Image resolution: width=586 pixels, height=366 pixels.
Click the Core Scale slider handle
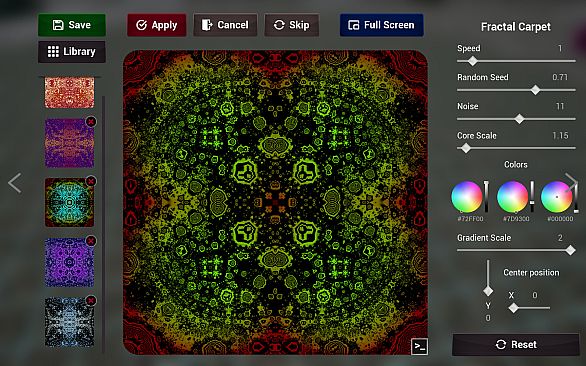pyautogui.click(x=466, y=148)
